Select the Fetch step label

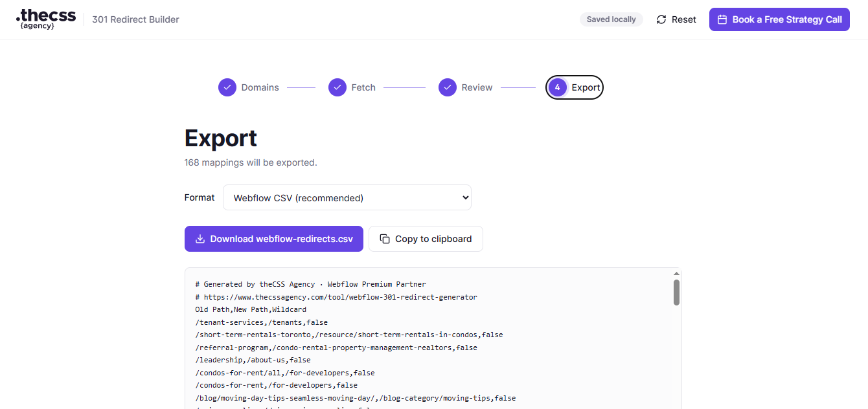pos(363,87)
